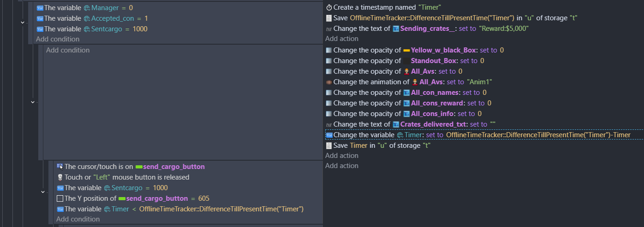This screenshot has height=227, width=644.
Task: Select the "Change the variable Timer" action
Action: [x=484, y=135]
